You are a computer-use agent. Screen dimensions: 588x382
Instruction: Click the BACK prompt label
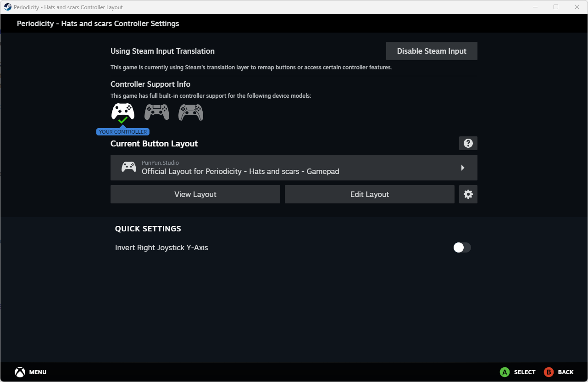[x=566, y=372]
